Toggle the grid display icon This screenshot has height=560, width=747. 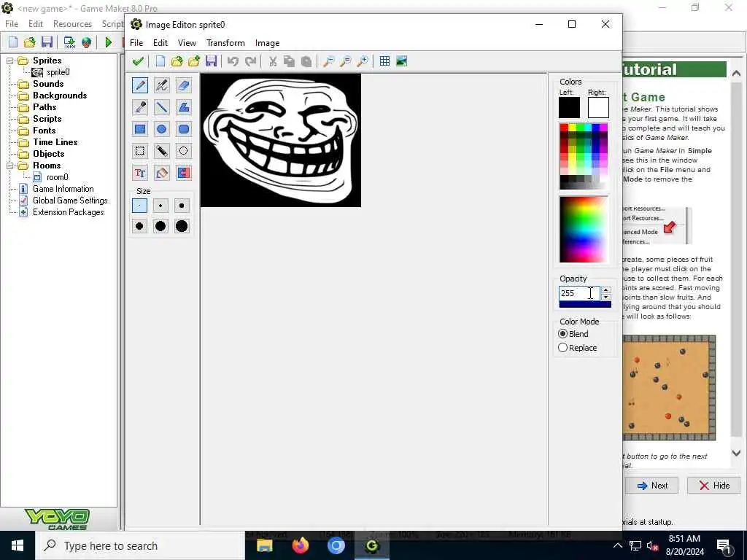pos(384,61)
